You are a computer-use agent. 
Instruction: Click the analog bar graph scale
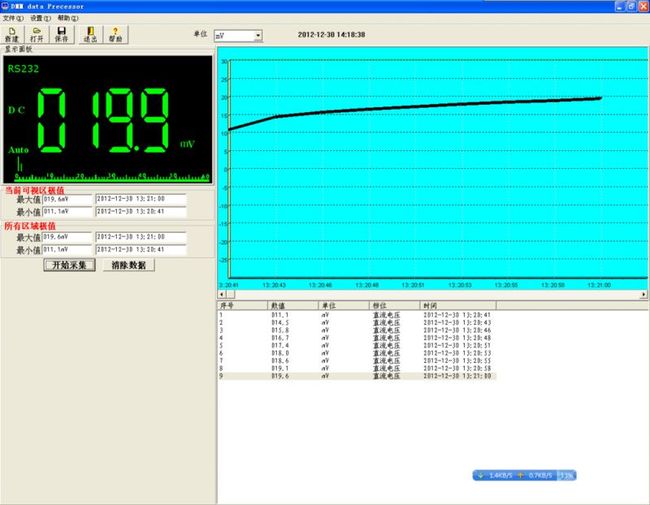coord(112,177)
